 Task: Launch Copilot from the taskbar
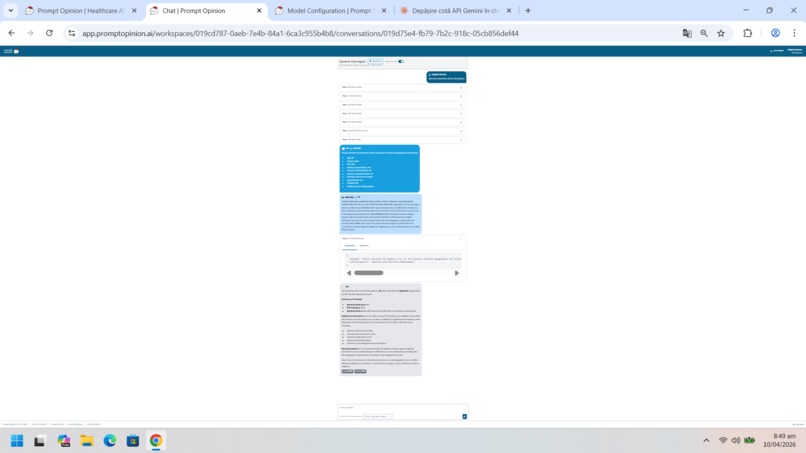pyautogui.click(x=64, y=441)
